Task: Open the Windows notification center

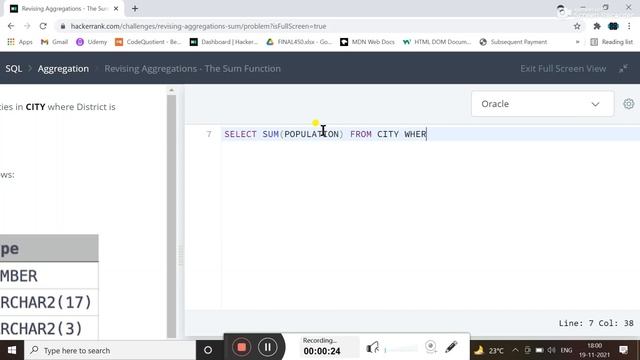Action: click(624, 350)
